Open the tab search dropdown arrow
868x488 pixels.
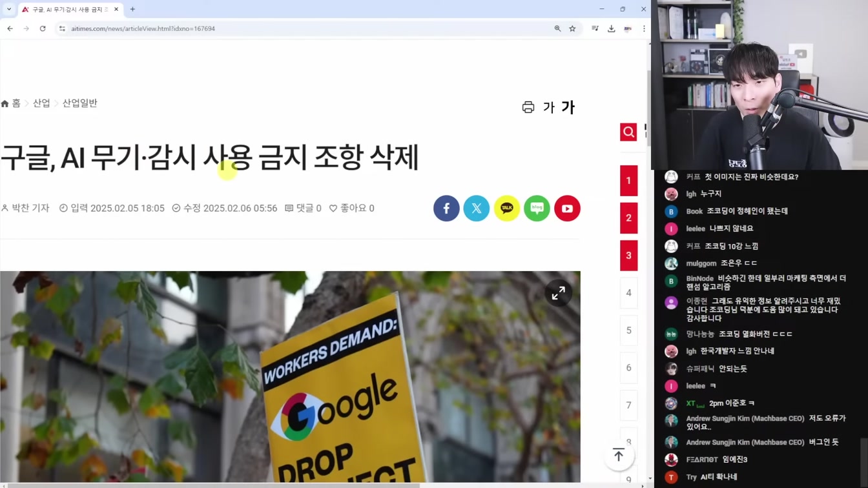(8, 9)
